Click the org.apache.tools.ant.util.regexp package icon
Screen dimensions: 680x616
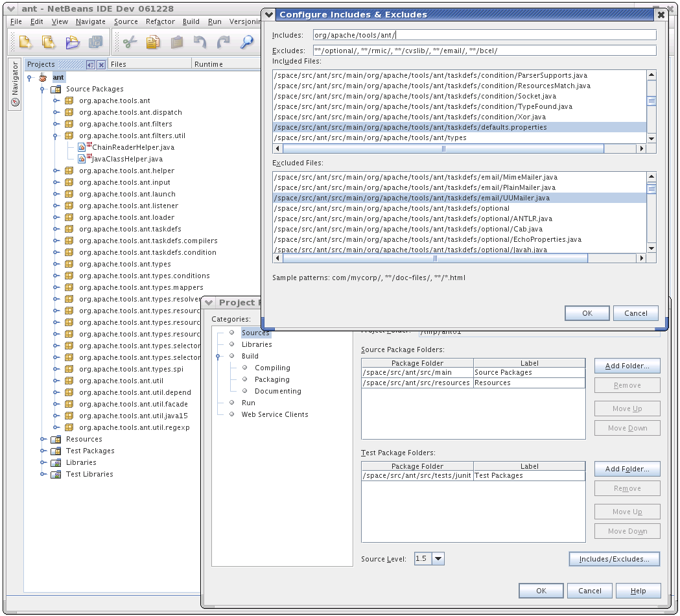69,427
